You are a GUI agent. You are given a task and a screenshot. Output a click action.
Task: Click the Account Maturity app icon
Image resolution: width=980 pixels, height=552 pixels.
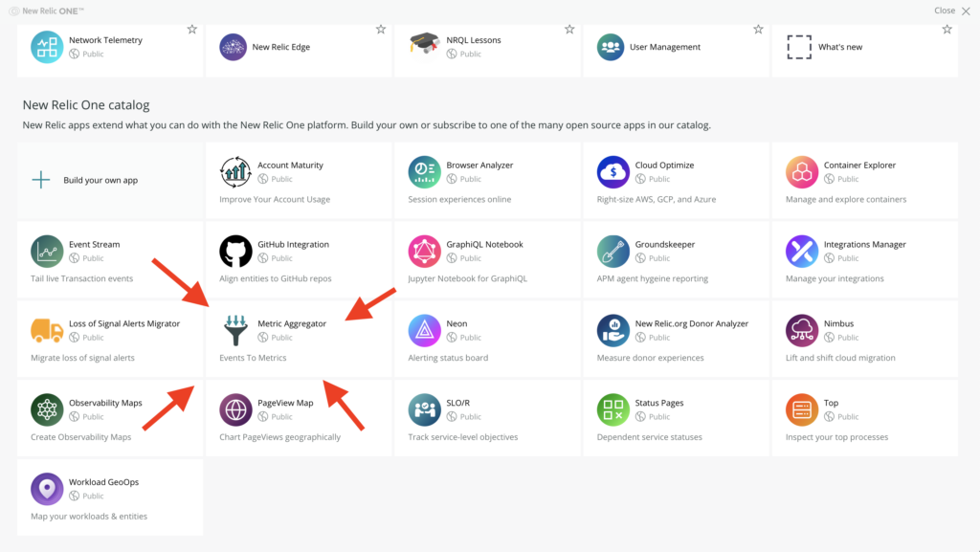tap(235, 171)
